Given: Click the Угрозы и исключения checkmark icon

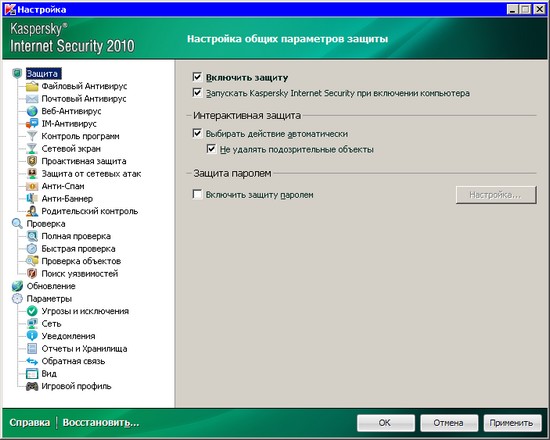Looking at the screenshot, I should 32,311.
